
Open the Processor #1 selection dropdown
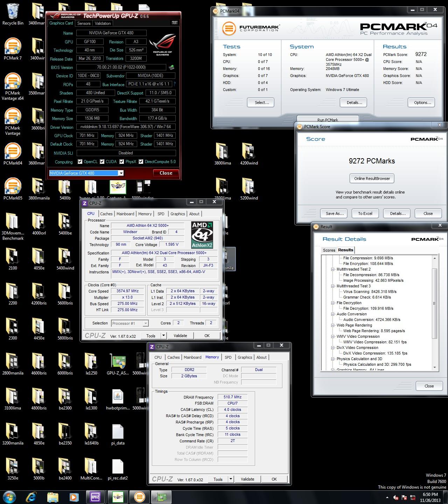tap(145, 323)
